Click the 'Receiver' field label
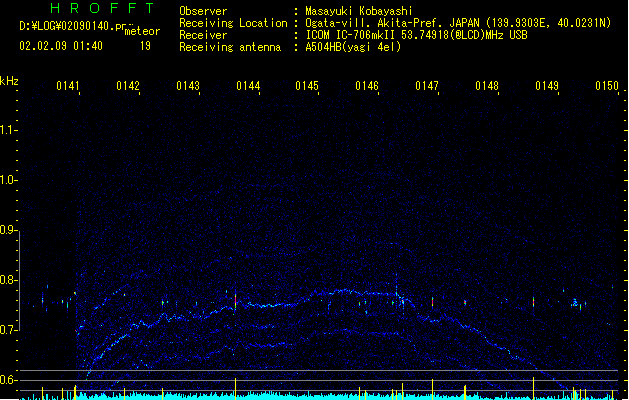This screenshot has height=400, width=629. pyautogui.click(x=203, y=35)
